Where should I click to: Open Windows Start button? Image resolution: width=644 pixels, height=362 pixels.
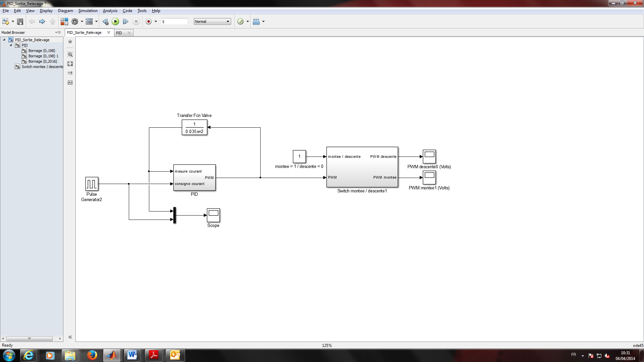coord(9,355)
